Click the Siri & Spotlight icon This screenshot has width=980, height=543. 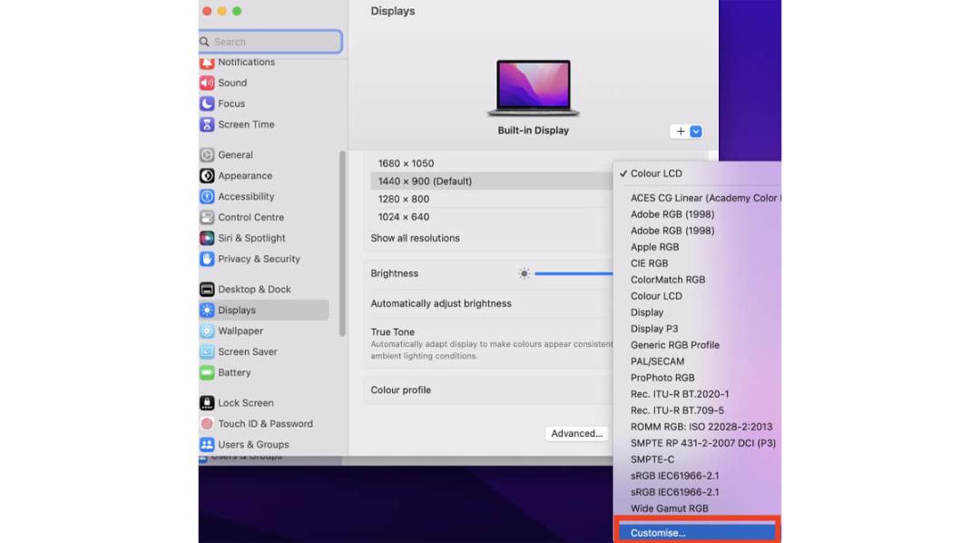[207, 238]
